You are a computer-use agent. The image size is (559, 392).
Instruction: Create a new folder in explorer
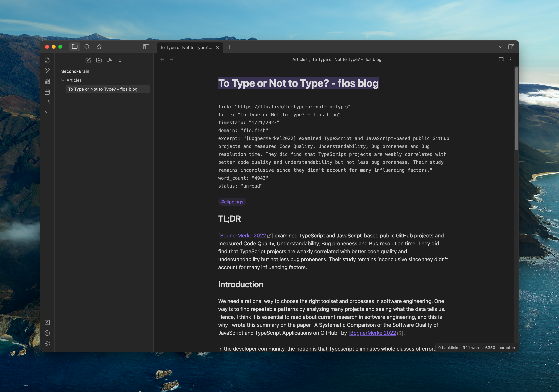tap(99, 60)
